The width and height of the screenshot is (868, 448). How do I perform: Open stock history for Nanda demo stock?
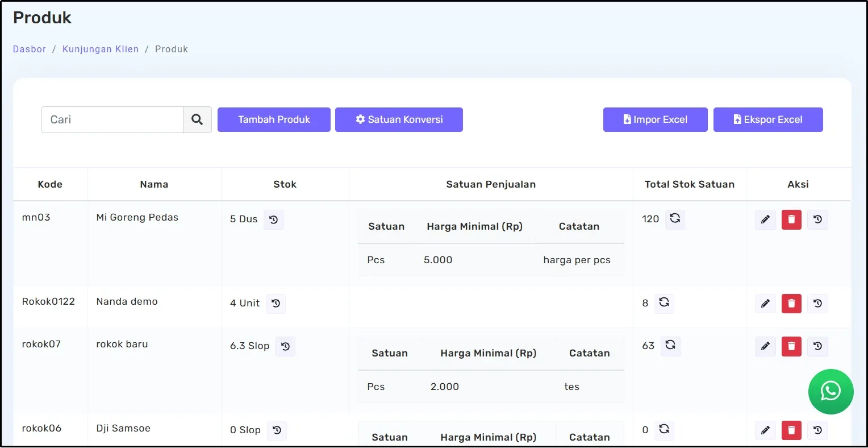click(276, 304)
